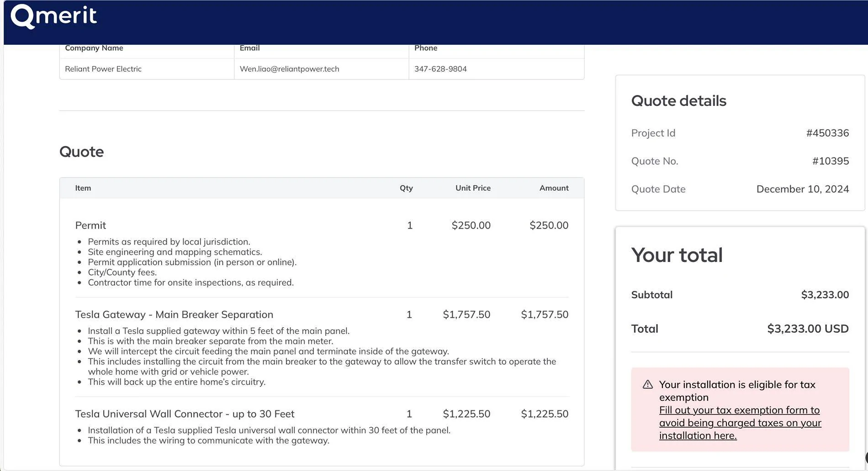Select the Permit amount $250.00
Viewport: 868px width, 471px height.
[x=549, y=225]
